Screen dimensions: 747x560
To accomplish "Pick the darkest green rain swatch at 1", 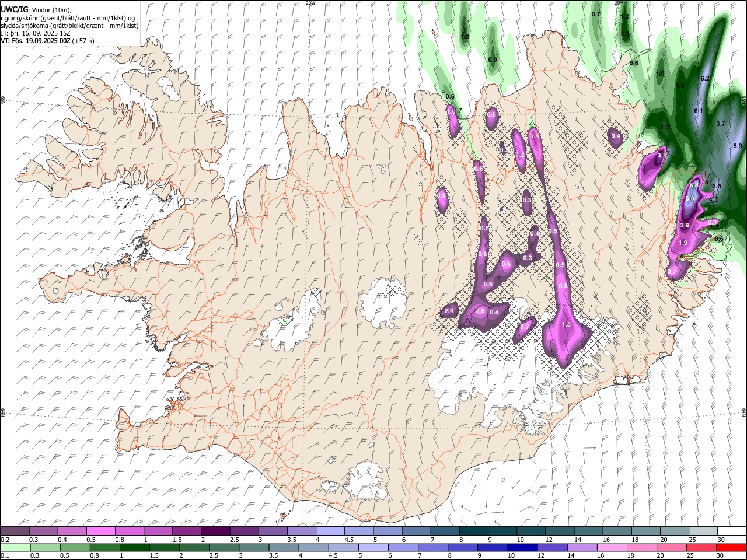I will pos(134,548).
